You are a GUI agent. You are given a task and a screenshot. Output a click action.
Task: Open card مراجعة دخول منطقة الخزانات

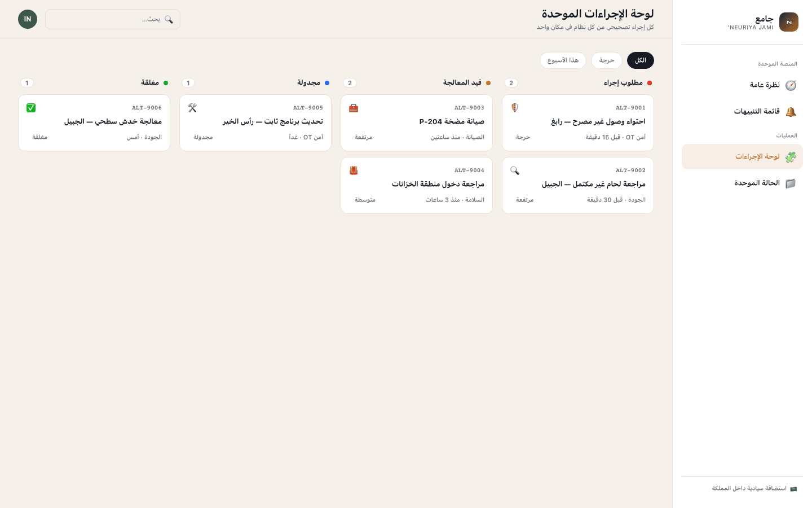(417, 185)
